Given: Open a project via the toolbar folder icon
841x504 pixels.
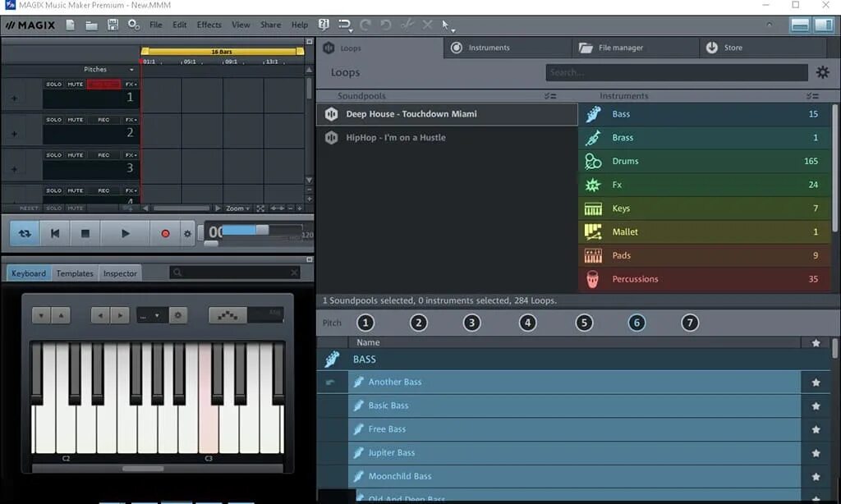Looking at the screenshot, I should point(91,25).
